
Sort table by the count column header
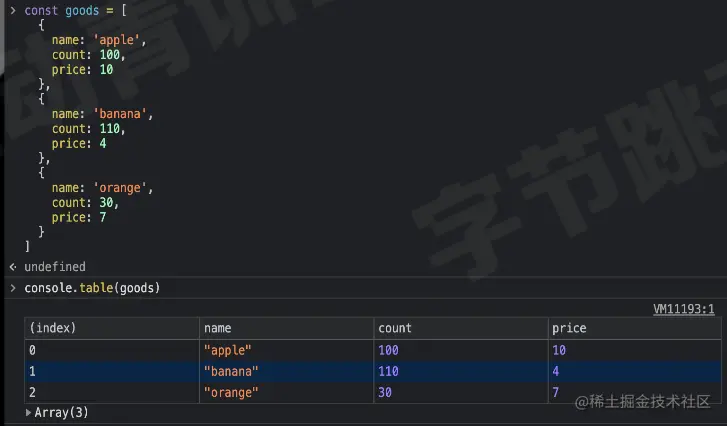pyautogui.click(x=395, y=328)
